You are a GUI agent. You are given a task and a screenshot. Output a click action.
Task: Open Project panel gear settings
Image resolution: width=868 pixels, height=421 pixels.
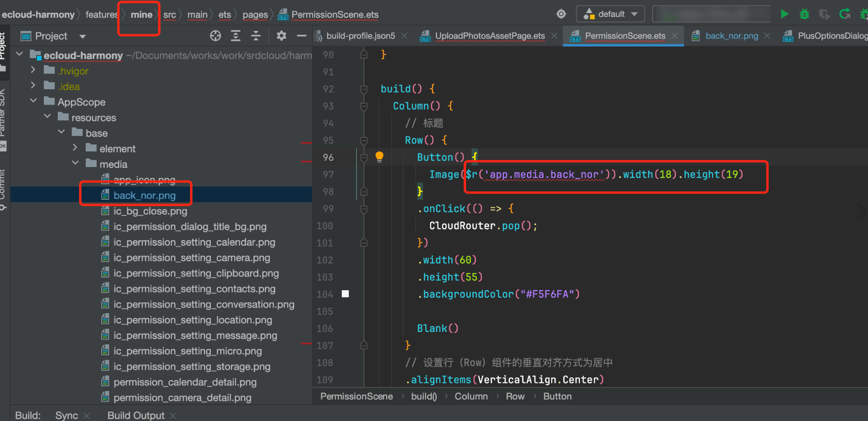click(x=281, y=36)
